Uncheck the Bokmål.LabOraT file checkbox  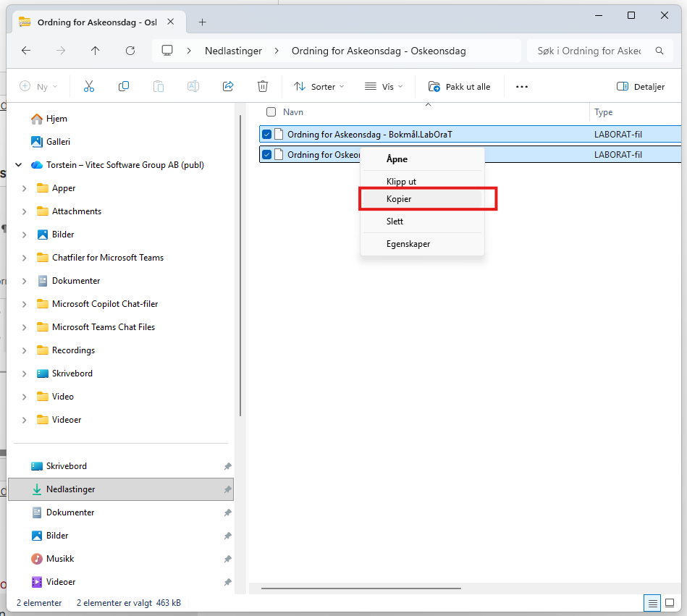coord(267,134)
